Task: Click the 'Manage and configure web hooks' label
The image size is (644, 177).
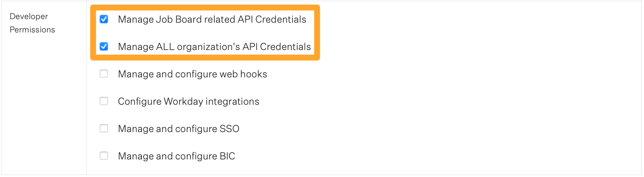Action: (x=192, y=74)
